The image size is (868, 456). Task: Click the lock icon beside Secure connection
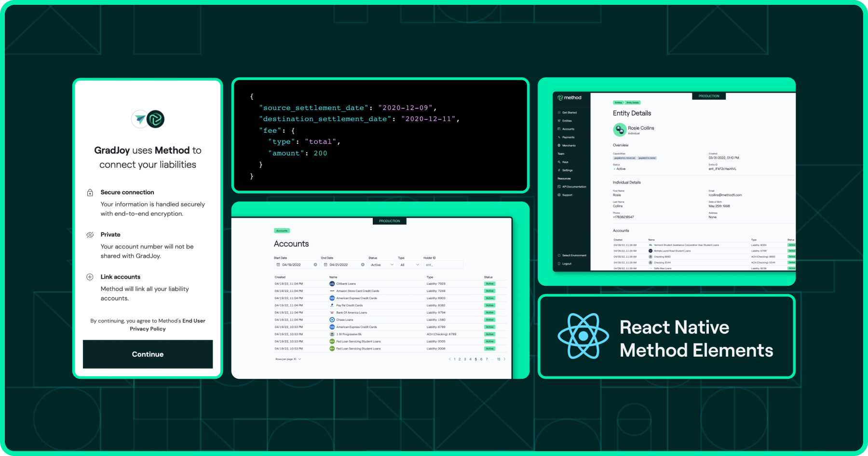(90, 193)
